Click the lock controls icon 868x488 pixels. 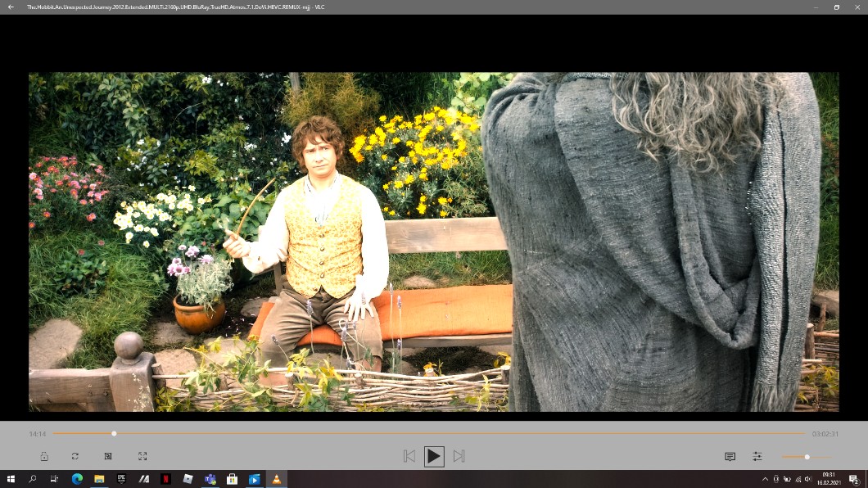tap(44, 456)
